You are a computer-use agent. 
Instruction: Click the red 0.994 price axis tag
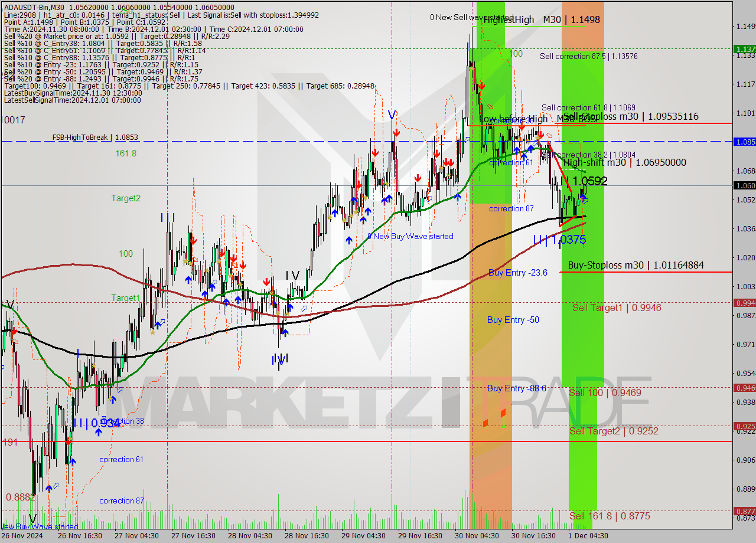pos(744,303)
